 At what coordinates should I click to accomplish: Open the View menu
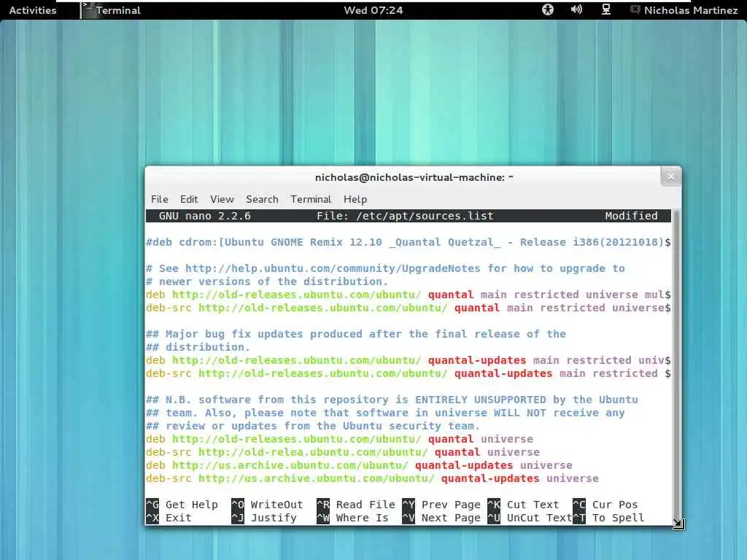[222, 199]
